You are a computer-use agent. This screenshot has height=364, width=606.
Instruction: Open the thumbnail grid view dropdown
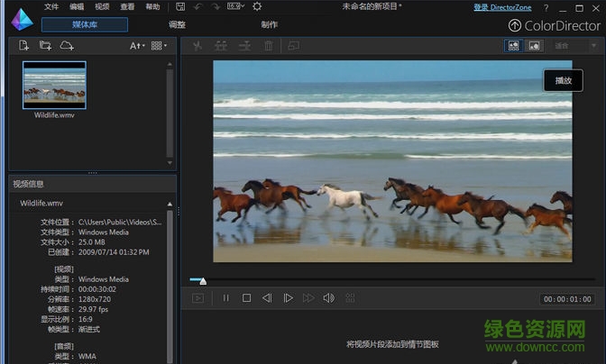[x=159, y=45]
